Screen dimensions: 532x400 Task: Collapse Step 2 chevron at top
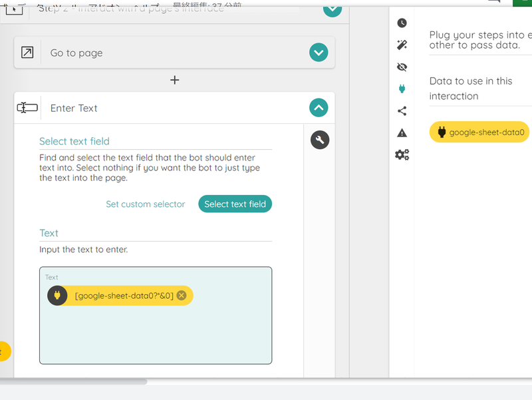tap(332, 9)
